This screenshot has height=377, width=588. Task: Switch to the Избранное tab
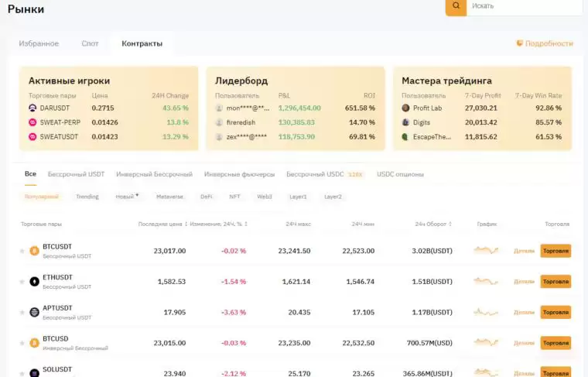tap(39, 43)
